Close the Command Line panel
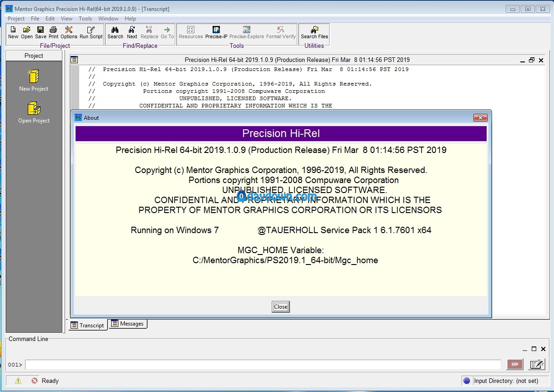This screenshot has width=554, height=392. pos(544,349)
